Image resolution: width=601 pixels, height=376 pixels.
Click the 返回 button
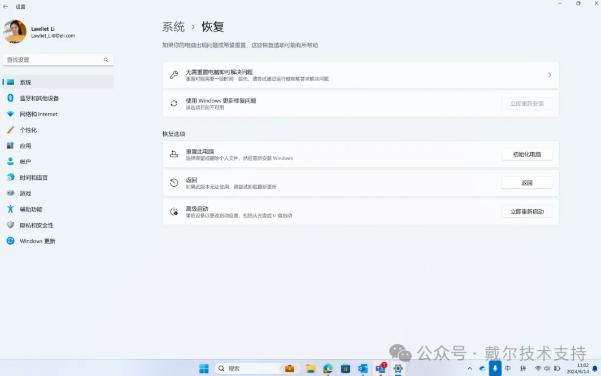527,183
